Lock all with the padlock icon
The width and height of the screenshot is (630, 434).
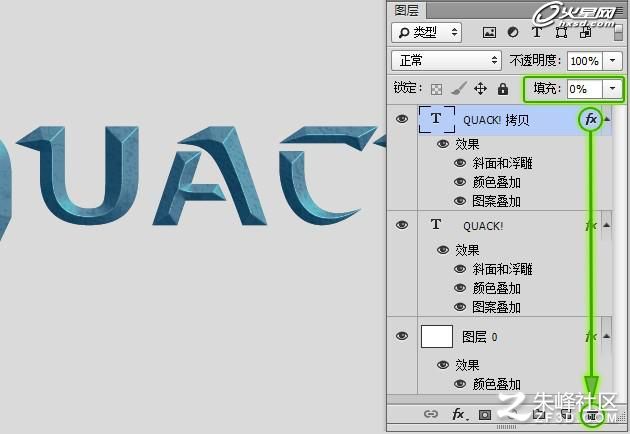(503, 89)
